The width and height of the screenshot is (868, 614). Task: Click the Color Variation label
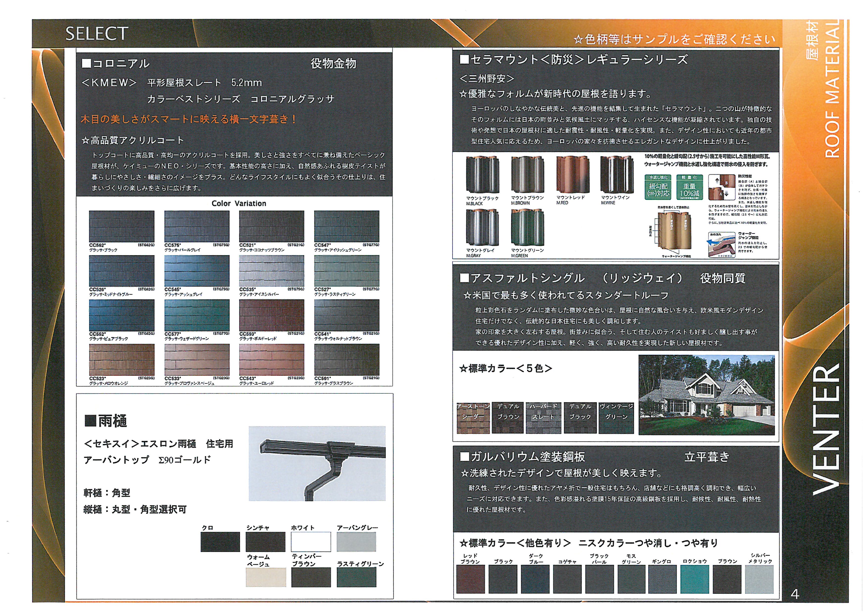tap(239, 204)
